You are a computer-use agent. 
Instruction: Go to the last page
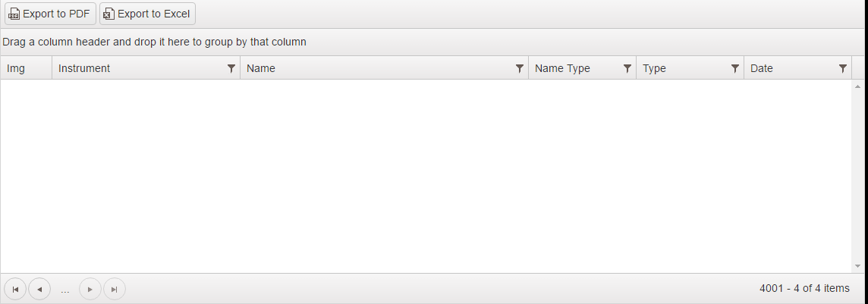[115, 289]
